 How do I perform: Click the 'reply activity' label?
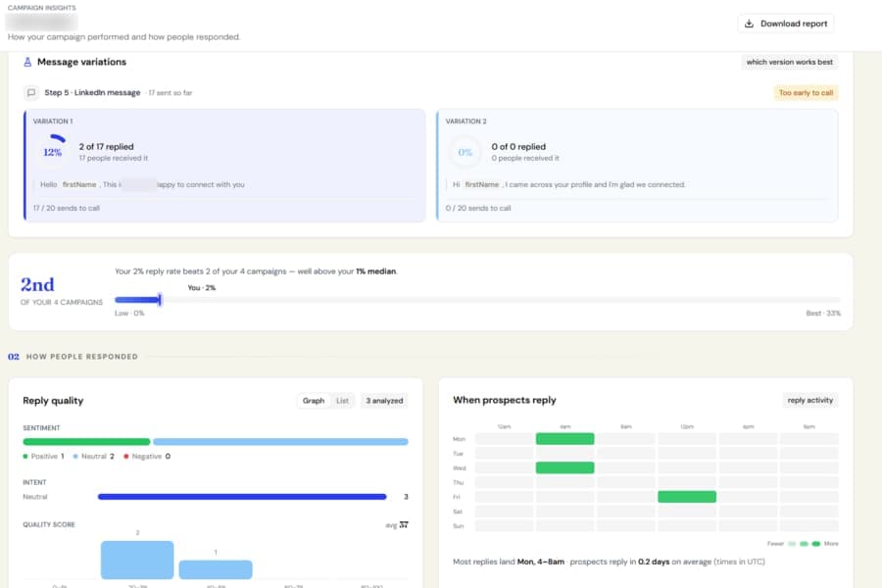point(810,400)
